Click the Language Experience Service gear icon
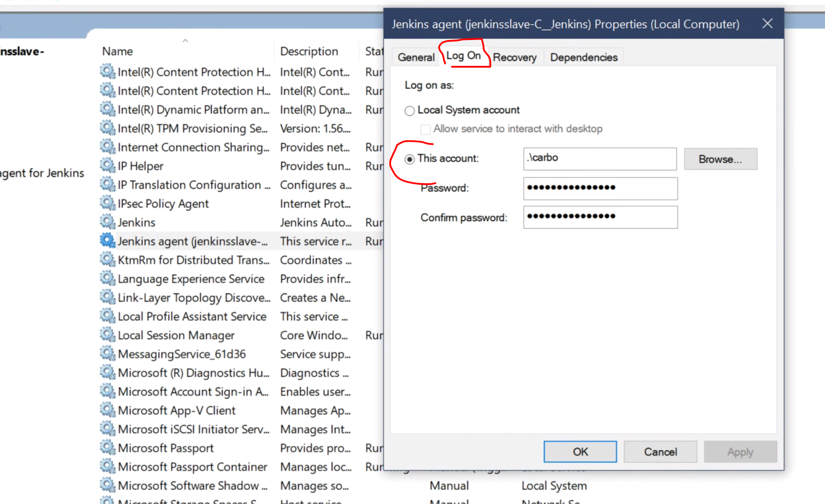Viewport: 825px width, 504px height. coord(107,278)
